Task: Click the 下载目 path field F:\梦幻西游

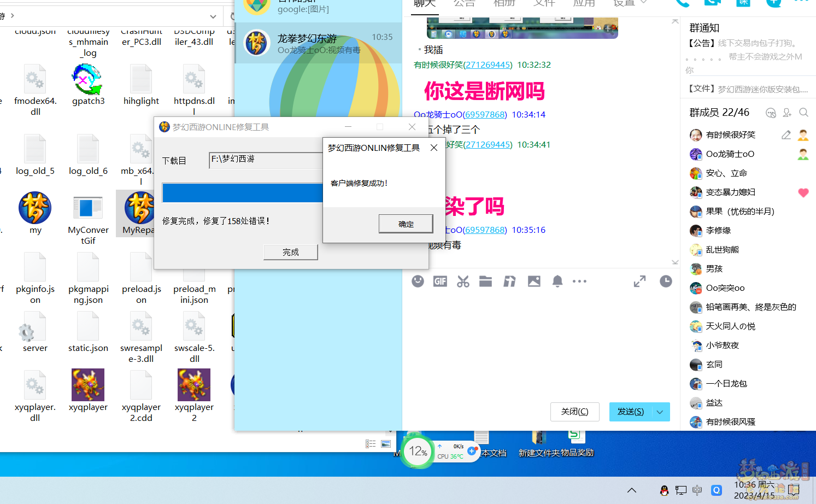Action: coord(266,160)
